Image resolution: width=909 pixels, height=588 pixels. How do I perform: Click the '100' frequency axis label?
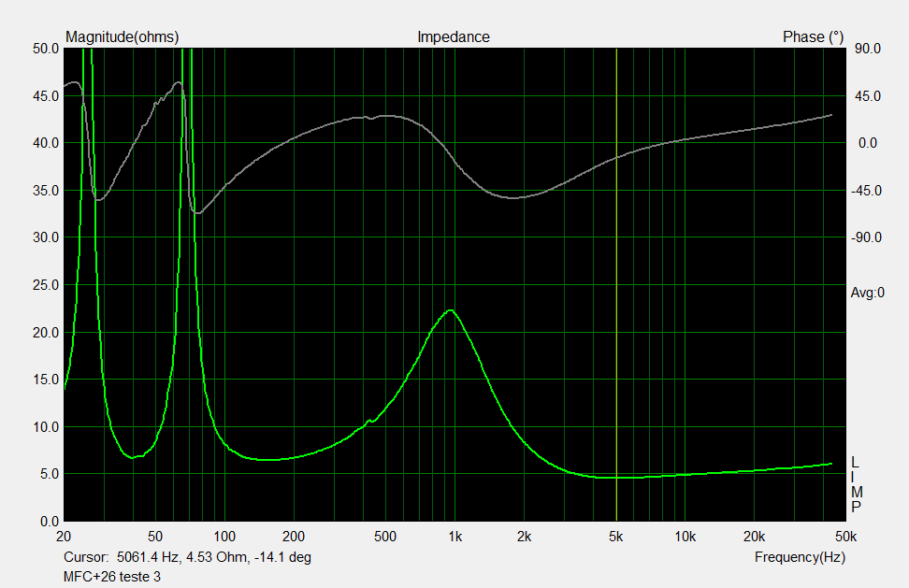click(x=224, y=537)
